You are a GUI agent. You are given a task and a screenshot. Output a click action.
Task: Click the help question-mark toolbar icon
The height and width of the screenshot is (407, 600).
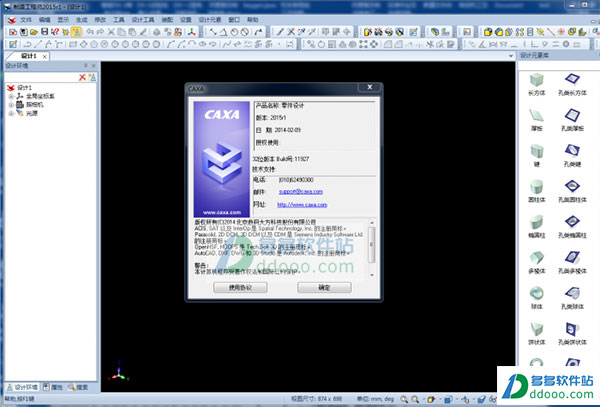point(55,32)
